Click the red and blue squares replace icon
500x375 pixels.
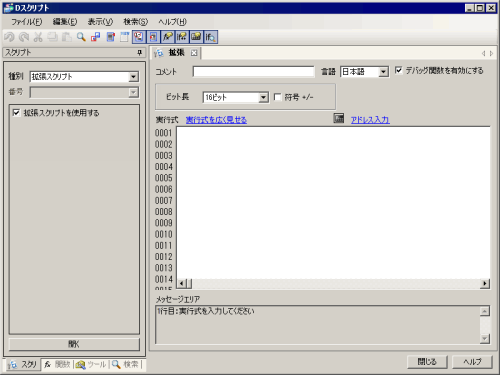click(x=95, y=37)
